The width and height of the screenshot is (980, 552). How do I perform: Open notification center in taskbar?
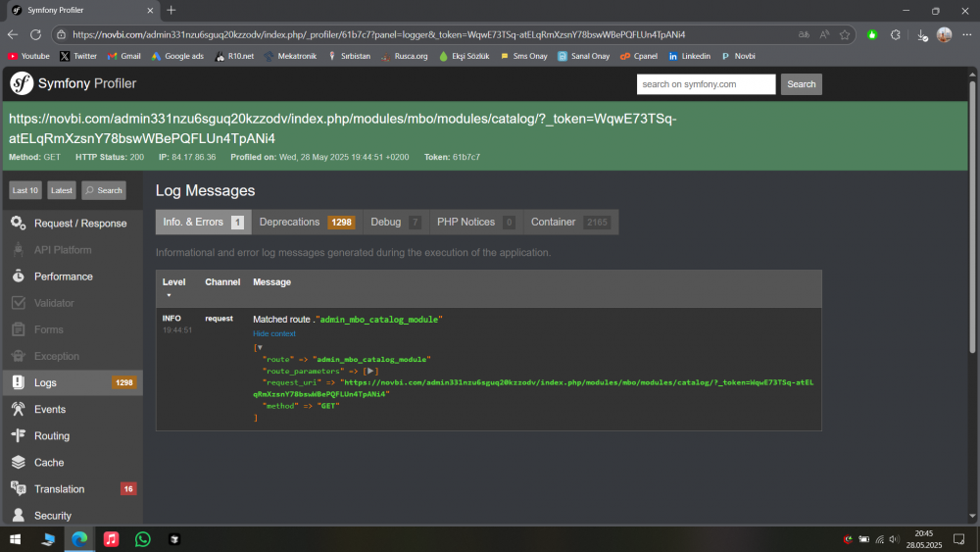tap(958, 539)
